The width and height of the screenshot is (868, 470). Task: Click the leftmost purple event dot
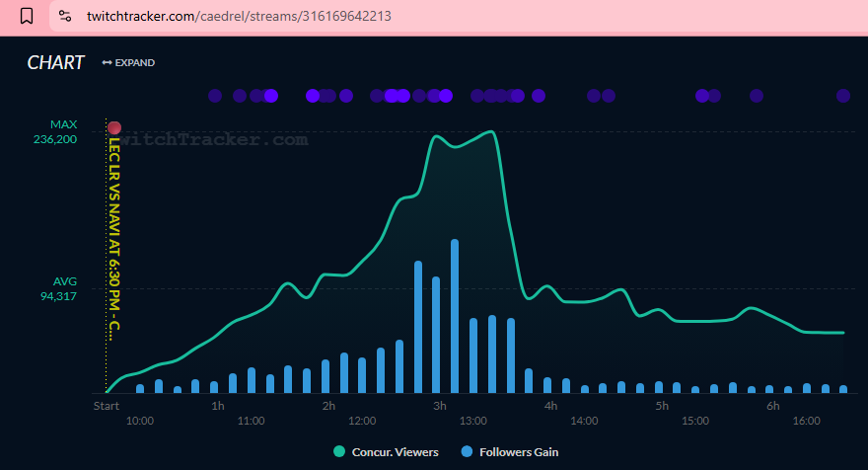click(215, 96)
